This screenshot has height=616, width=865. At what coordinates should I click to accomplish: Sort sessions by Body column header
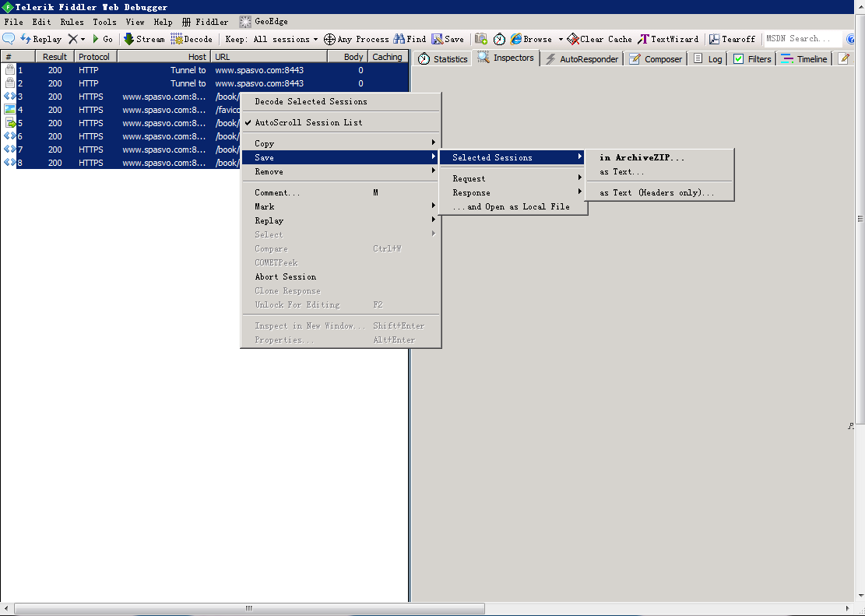(x=347, y=56)
